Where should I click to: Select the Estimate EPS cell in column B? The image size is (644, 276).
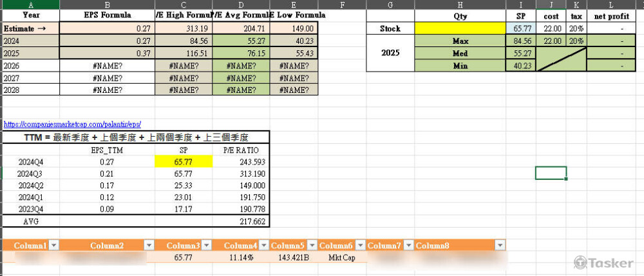coord(108,28)
